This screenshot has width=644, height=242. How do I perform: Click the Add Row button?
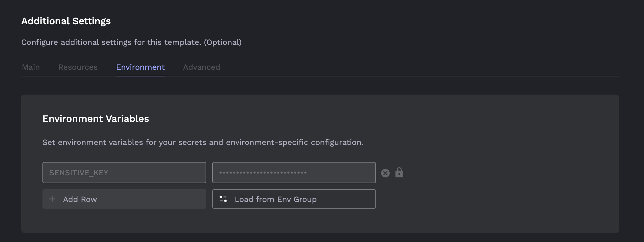(x=124, y=199)
